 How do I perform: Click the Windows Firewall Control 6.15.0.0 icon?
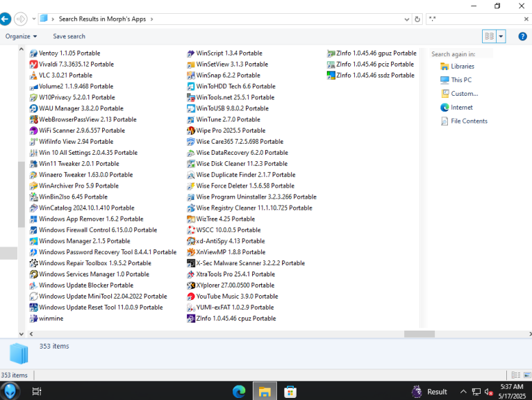[33, 230]
